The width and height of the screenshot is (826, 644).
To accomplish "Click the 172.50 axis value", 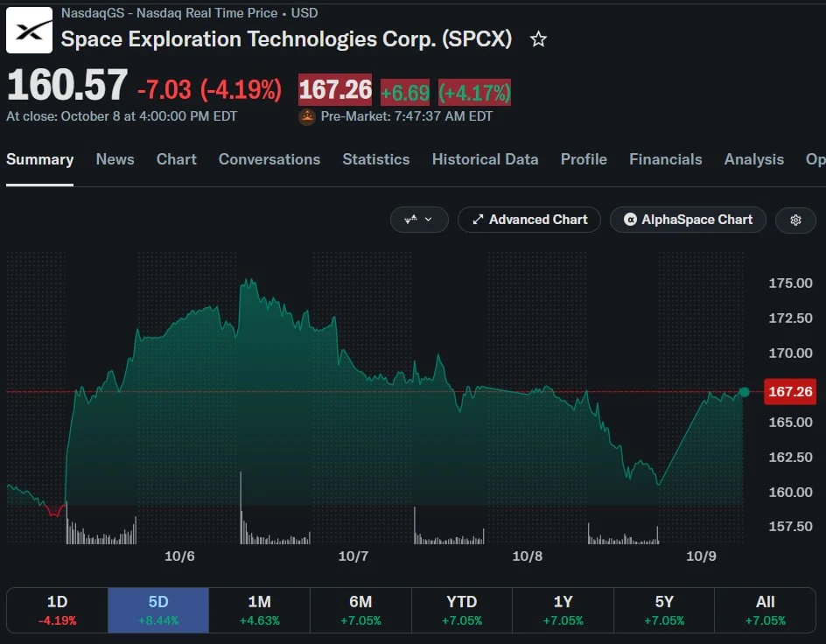I will 790,318.
